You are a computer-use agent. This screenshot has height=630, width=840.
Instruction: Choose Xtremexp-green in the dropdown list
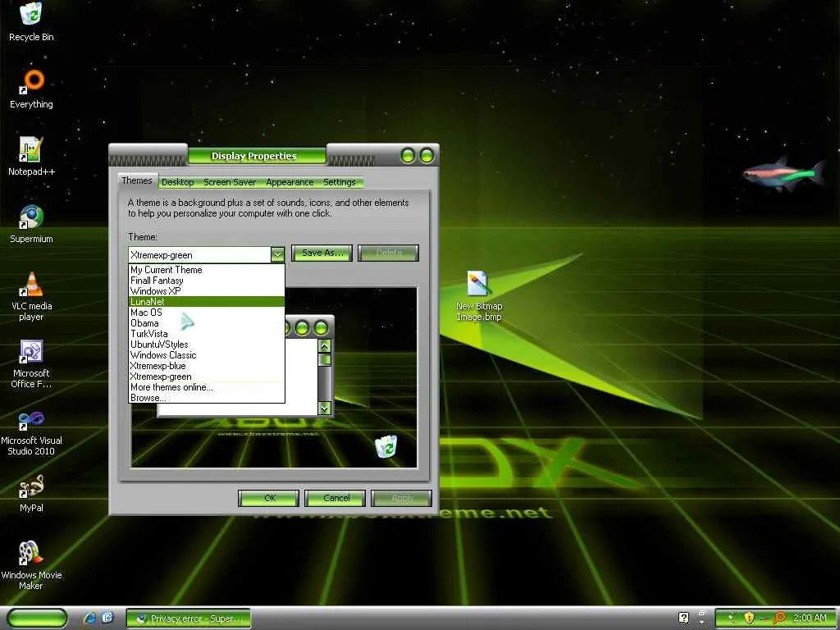(x=206, y=377)
